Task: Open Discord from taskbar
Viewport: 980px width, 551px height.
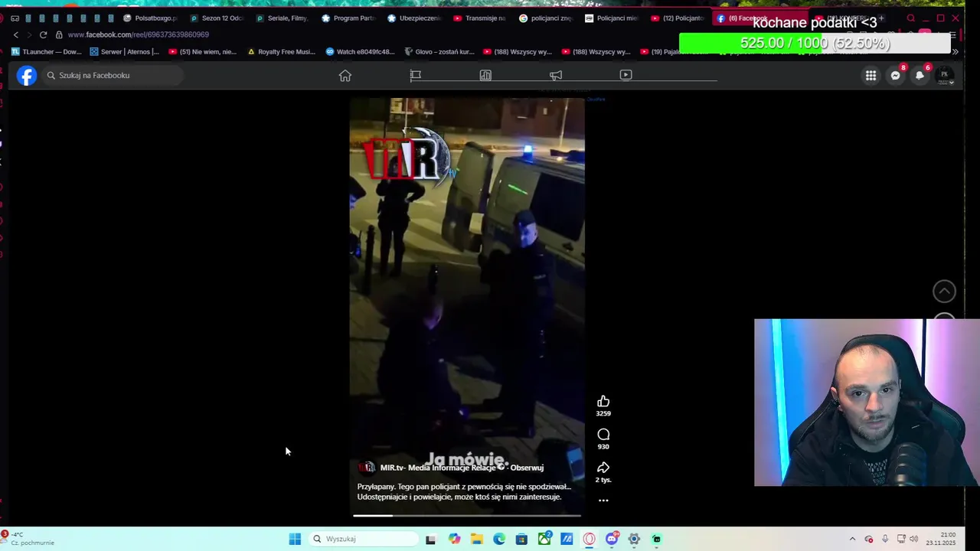Action: click(x=612, y=539)
